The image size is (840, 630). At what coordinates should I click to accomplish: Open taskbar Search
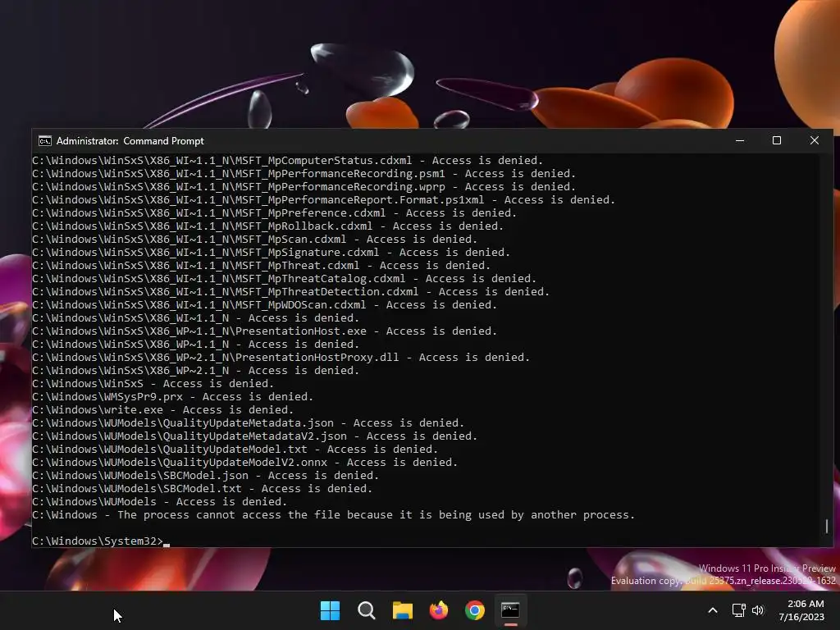coord(367,610)
